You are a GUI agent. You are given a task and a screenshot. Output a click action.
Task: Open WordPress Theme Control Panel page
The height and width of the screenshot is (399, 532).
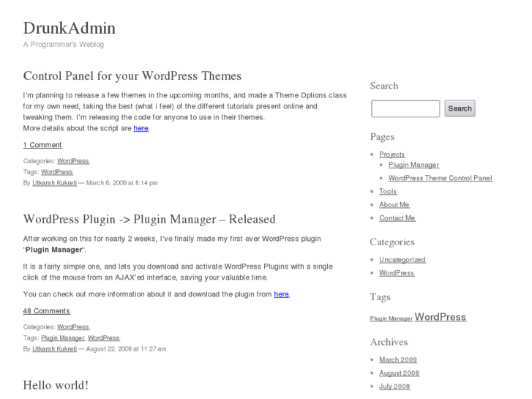tap(441, 178)
